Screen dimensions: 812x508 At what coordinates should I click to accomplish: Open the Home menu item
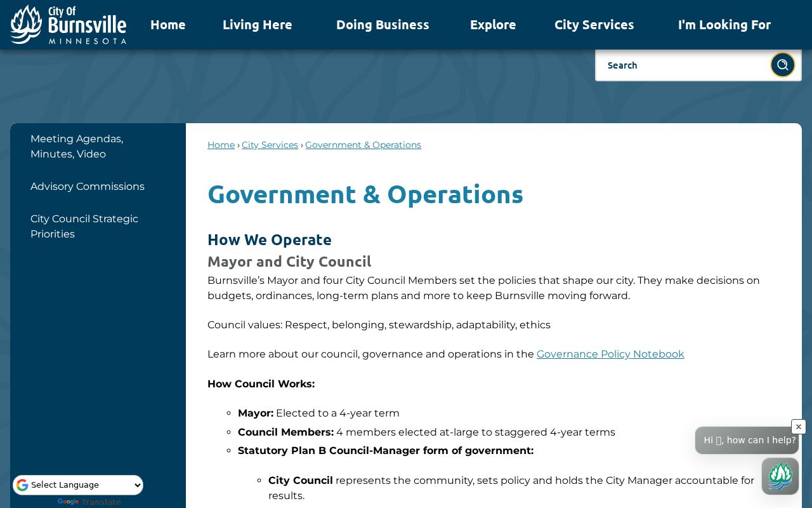pos(168,25)
